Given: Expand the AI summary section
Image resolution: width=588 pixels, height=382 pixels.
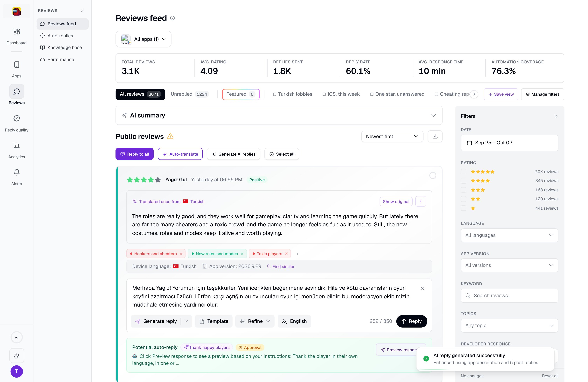Looking at the screenshot, I should (279, 115).
